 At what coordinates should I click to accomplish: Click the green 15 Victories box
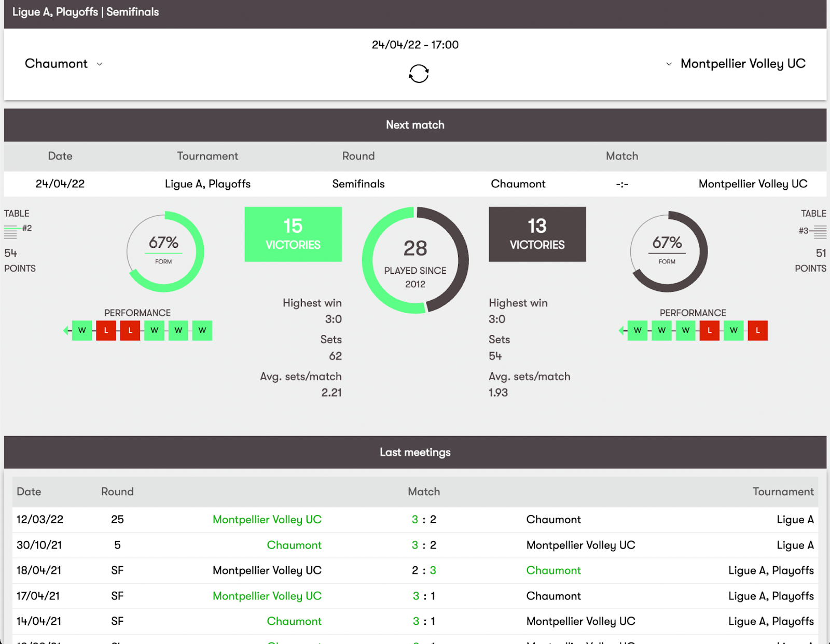coord(293,234)
